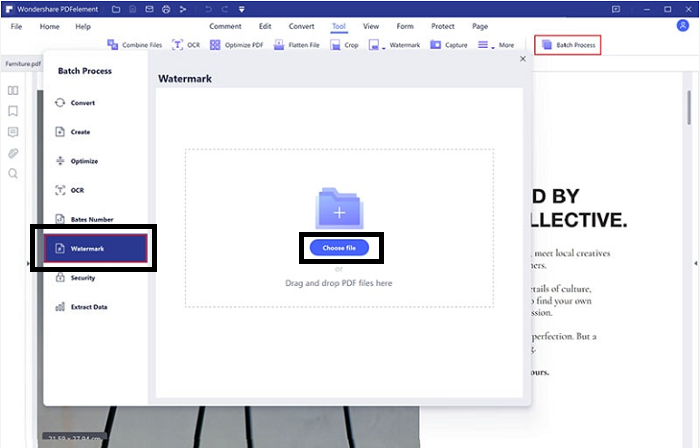The image size is (700, 448).
Task: Switch to the Edit tab
Action: [265, 26]
